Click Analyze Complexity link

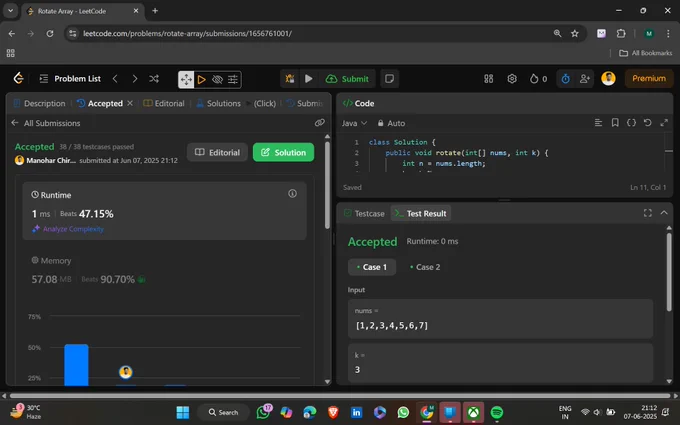(x=68, y=229)
